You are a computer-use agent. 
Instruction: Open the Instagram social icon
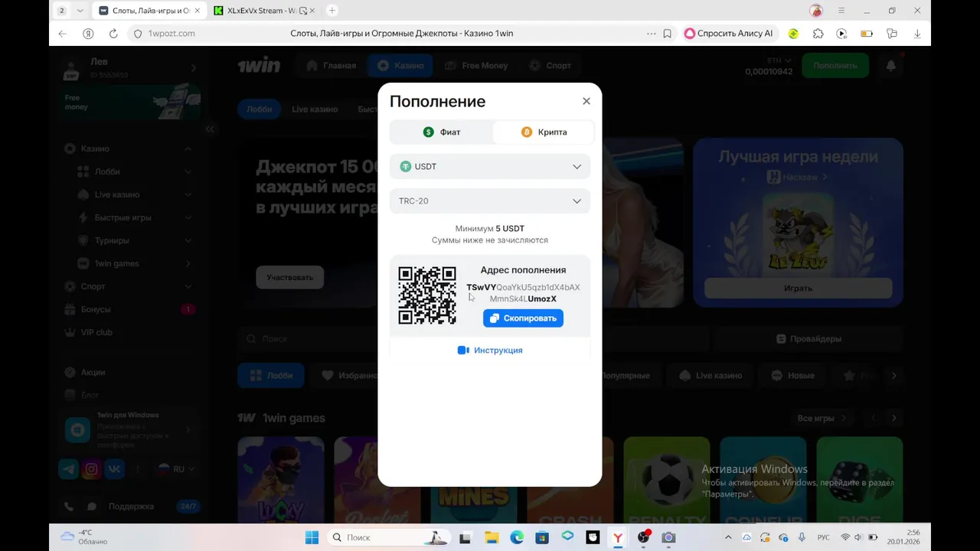point(92,469)
